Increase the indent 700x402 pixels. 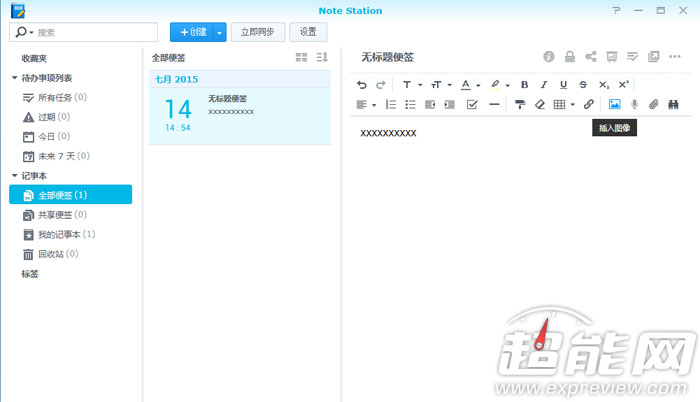pyautogui.click(x=450, y=105)
